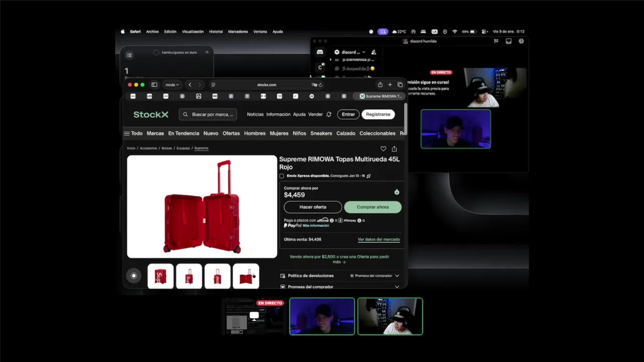The width and height of the screenshot is (644, 362).
Task: Click the StockX logo
Action: pos(151,115)
